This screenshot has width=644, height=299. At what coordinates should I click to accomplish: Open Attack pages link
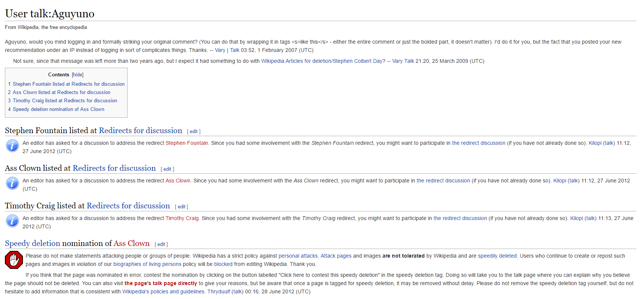coord(336,256)
